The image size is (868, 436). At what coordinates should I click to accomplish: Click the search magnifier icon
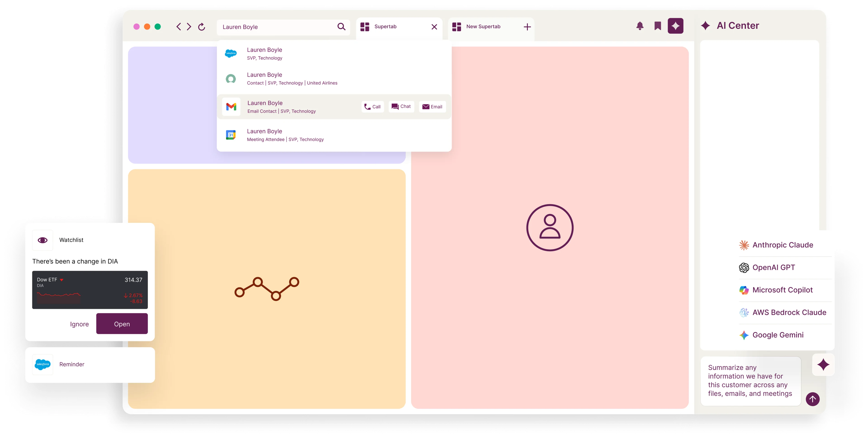point(341,27)
